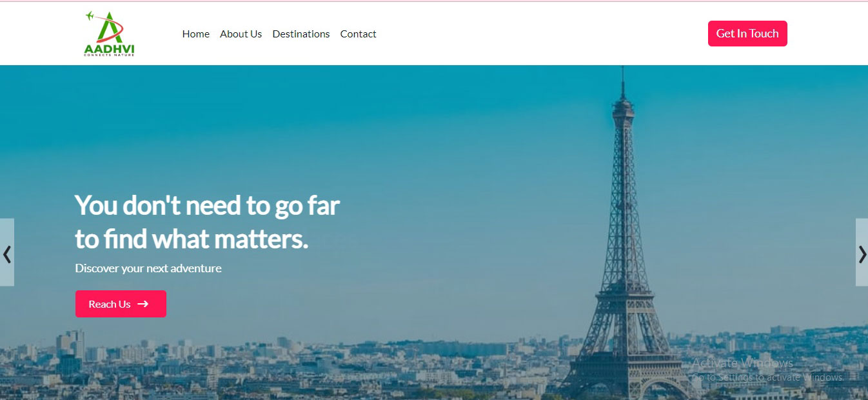Click headline line "You don't need to go far"
This screenshot has height=400, width=868.
click(207, 205)
